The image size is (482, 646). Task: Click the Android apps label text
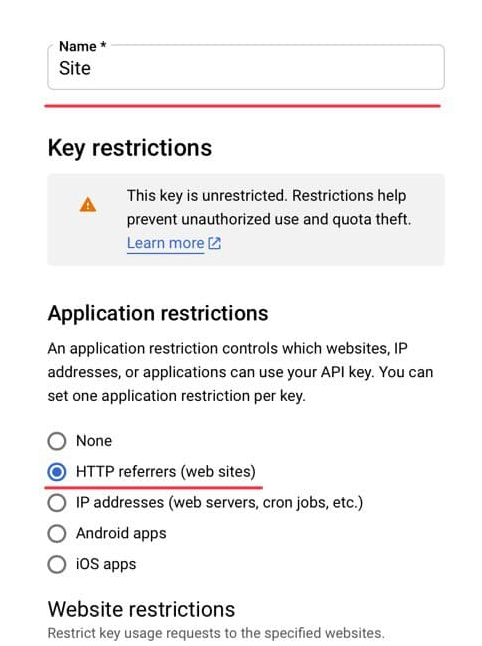tap(121, 534)
